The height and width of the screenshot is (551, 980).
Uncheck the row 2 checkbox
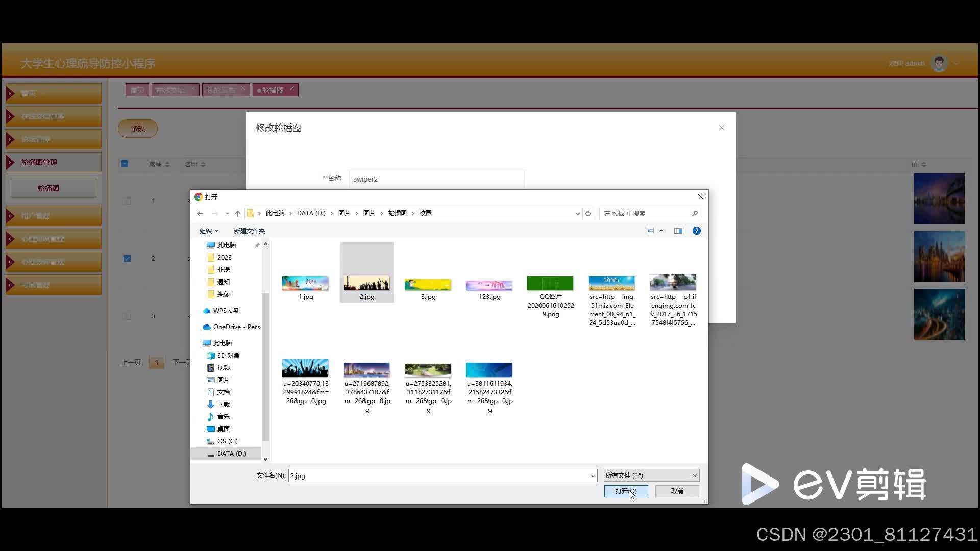point(127,259)
